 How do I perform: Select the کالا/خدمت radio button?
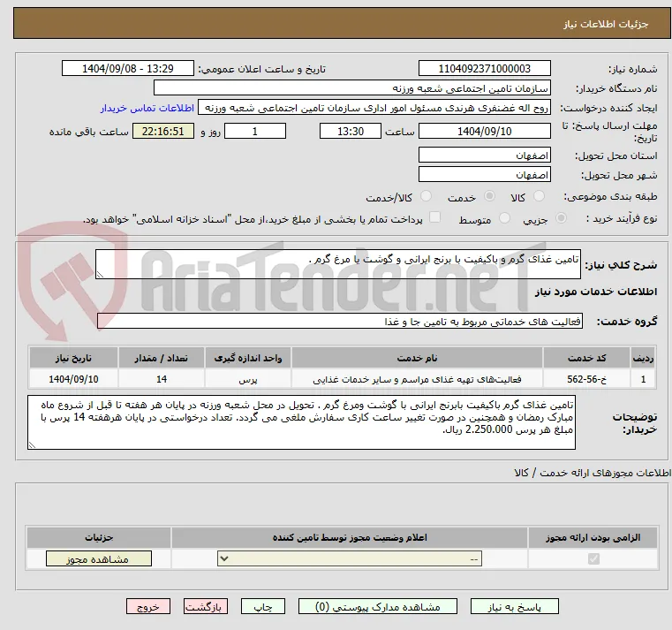coord(426,196)
